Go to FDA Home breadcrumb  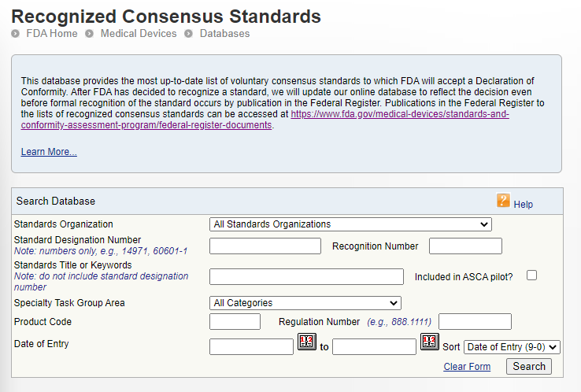pos(52,34)
